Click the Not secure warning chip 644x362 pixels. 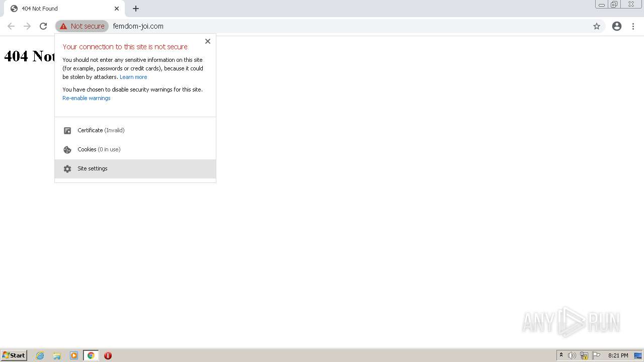coord(83,26)
